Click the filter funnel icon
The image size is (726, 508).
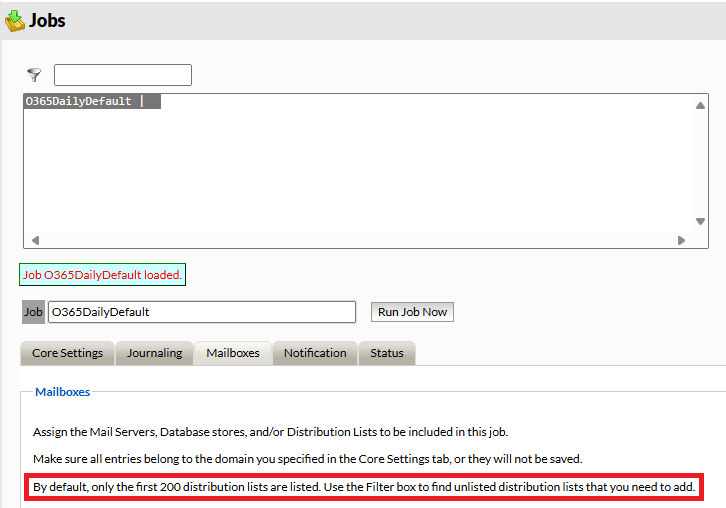click(x=34, y=75)
